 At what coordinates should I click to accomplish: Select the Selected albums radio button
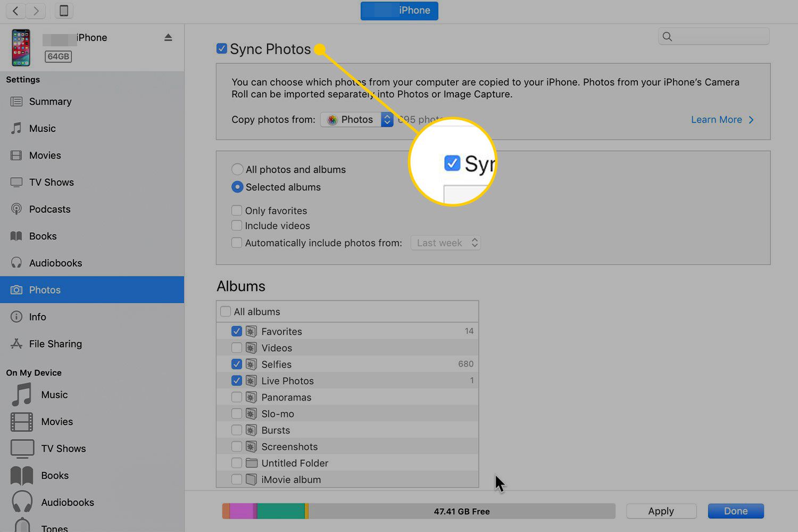237,187
